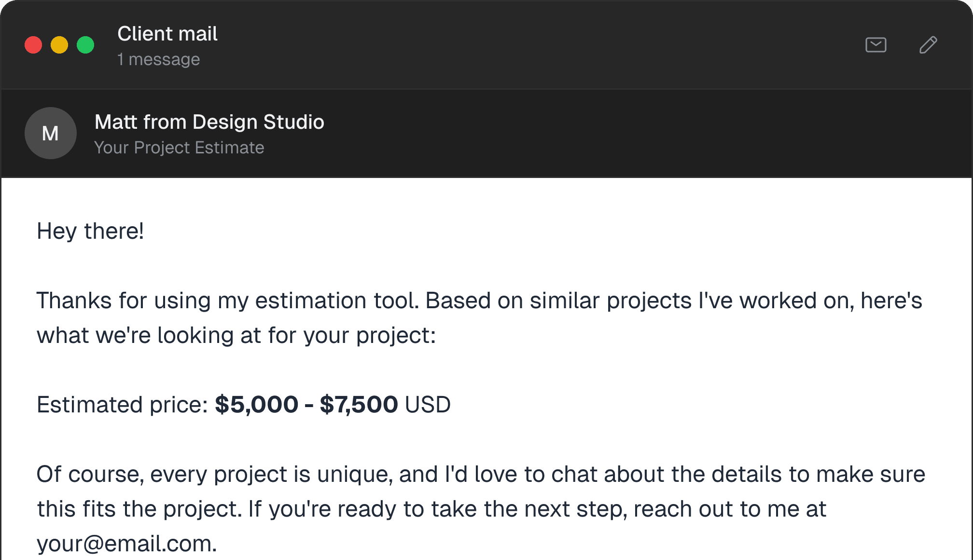Click the pencil compose icon
Viewport: 973px width, 560px height.
[x=928, y=45]
